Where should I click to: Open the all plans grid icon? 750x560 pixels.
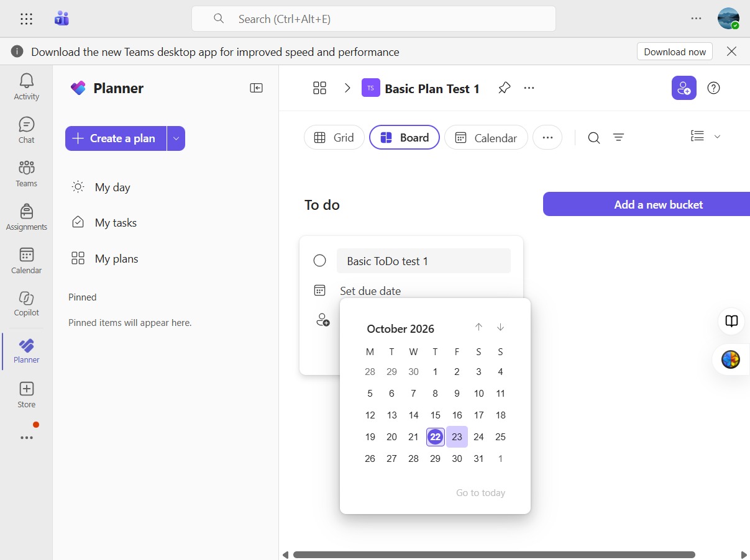pyautogui.click(x=319, y=88)
